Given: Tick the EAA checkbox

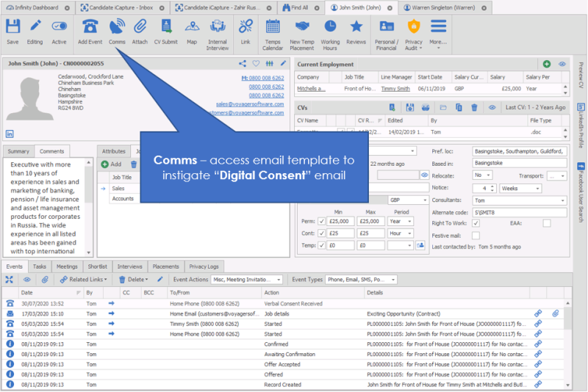Looking at the screenshot, I should point(546,223).
